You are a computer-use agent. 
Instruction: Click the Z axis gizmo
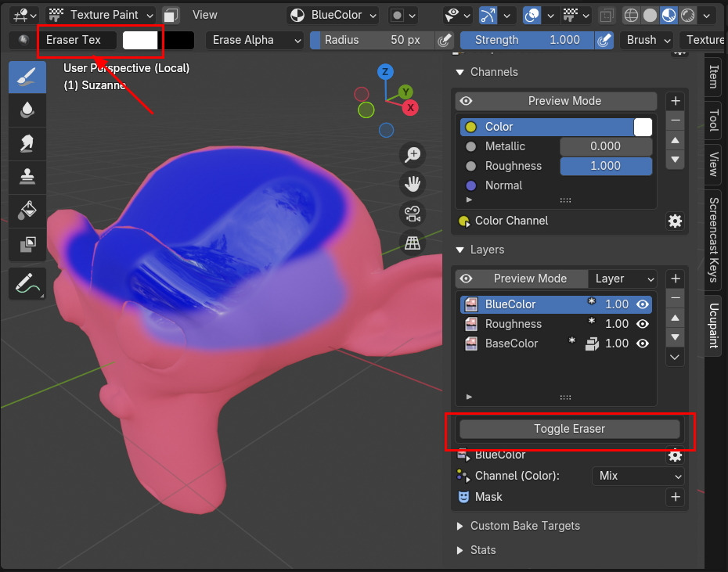point(385,72)
